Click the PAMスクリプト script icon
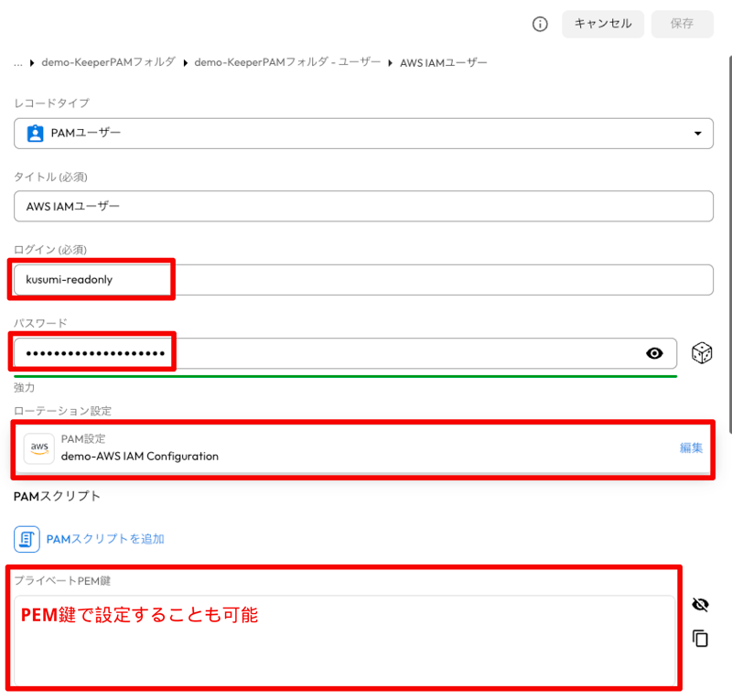The height and width of the screenshot is (700, 732). (x=27, y=539)
